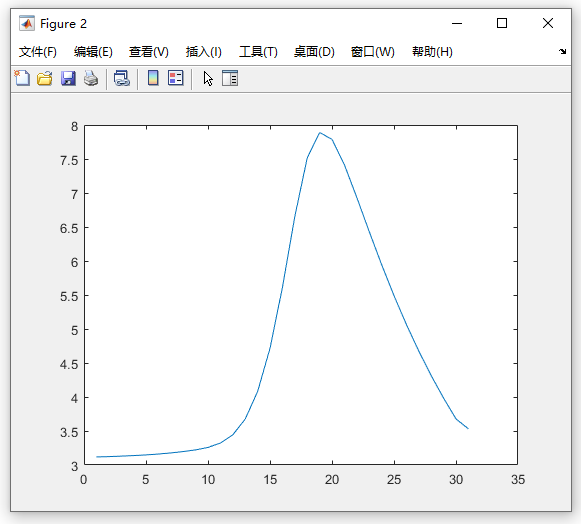Insert a legend via the toolbar icon
This screenshot has height=524, width=581.
[x=176, y=78]
